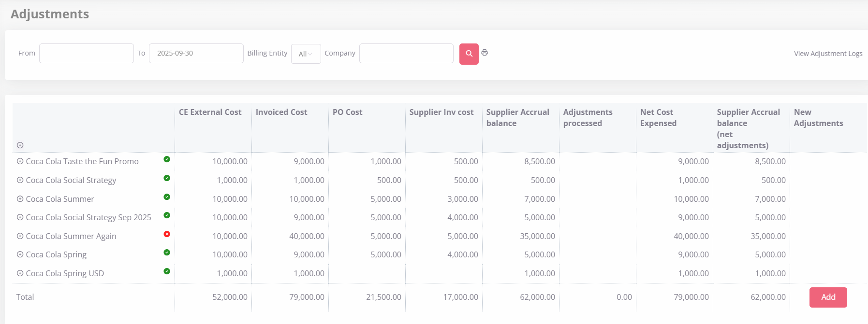The width and height of the screenshot is (868, 324).
Task: Click total Supplier Inv cost 17,000.00
Action: point(460,297)
